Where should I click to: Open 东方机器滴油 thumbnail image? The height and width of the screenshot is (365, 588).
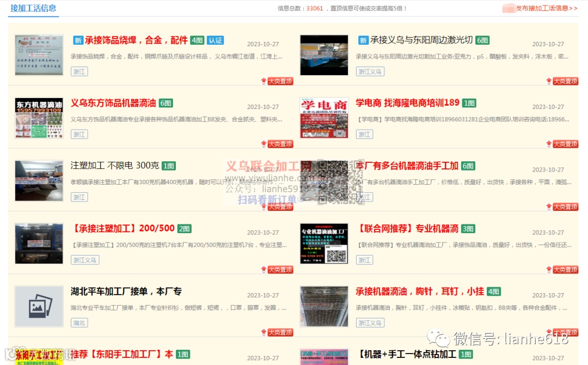(39, 118)
